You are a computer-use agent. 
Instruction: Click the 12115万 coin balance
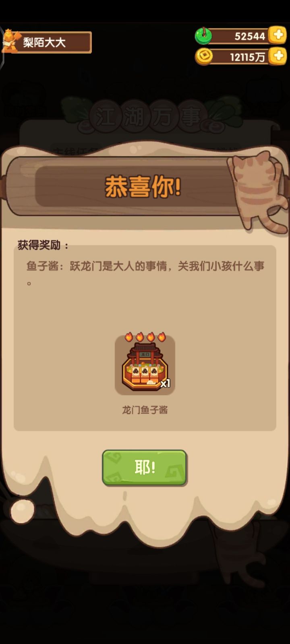(x=247, y=57)
